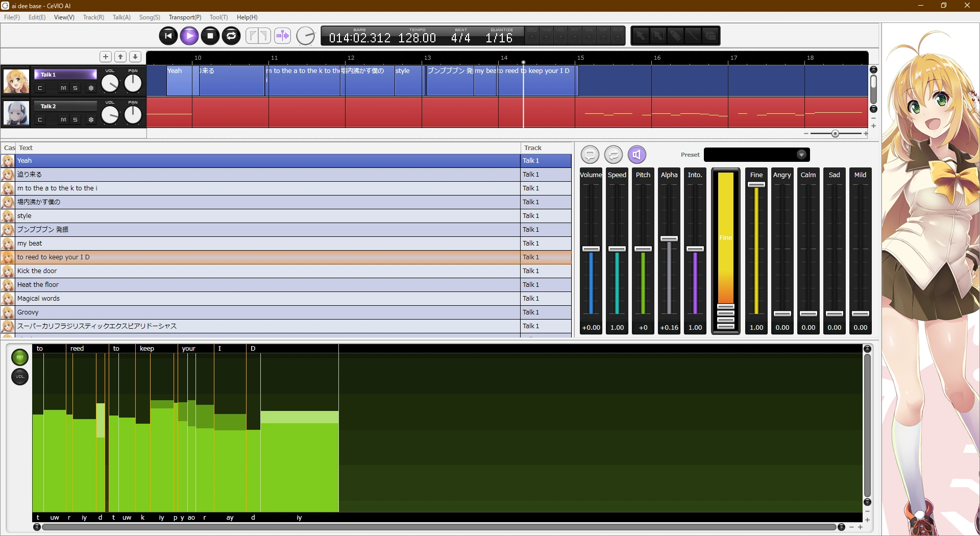This screenshot has height=536, width=980.
Task: Toggle the green PIT editor button
Action: [x=20, y=357]
